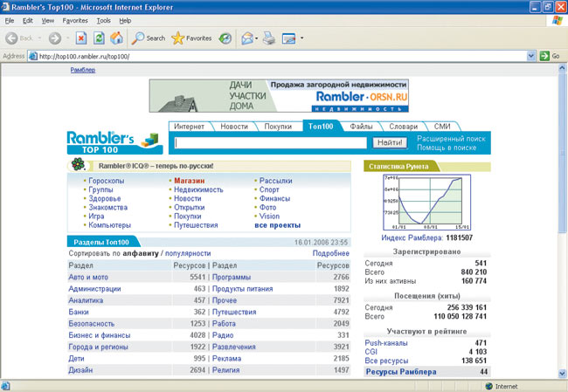
Task: Click the Рамблер link at page top
Action: [83, 70]
